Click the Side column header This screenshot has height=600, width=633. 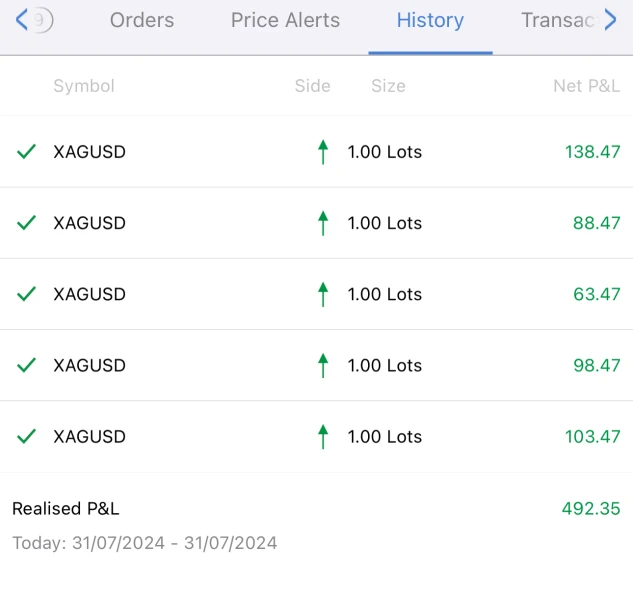click(312, 86)
